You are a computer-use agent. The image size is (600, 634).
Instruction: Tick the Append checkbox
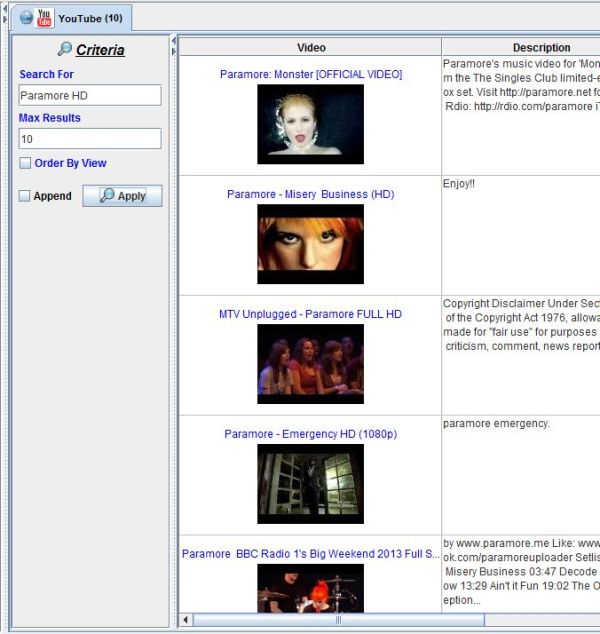point(25,196)
